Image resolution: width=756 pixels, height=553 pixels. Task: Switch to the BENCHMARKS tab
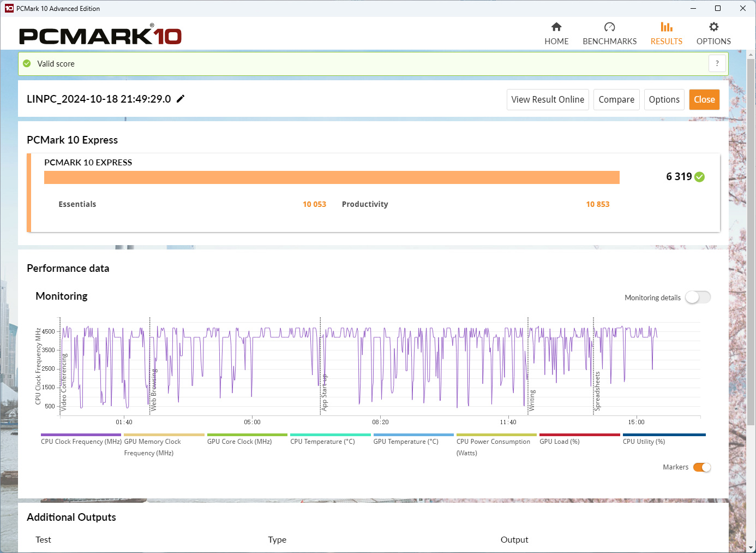pos(610,34)
